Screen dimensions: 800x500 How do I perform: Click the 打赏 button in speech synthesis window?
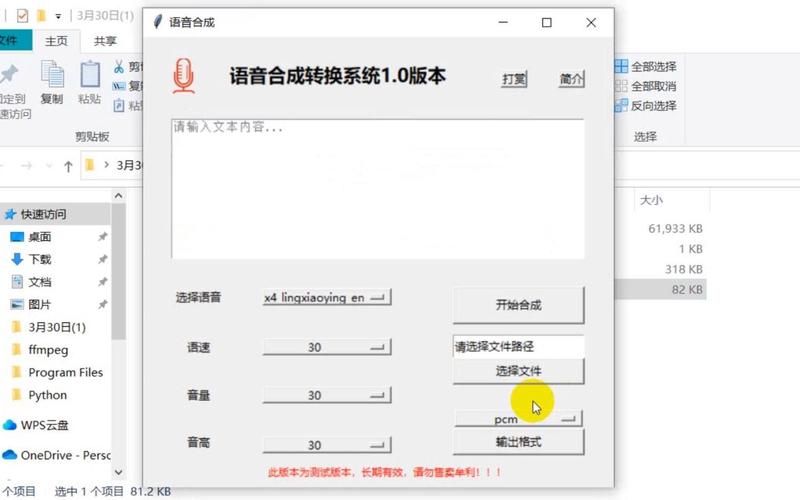[x=514, y=79]
